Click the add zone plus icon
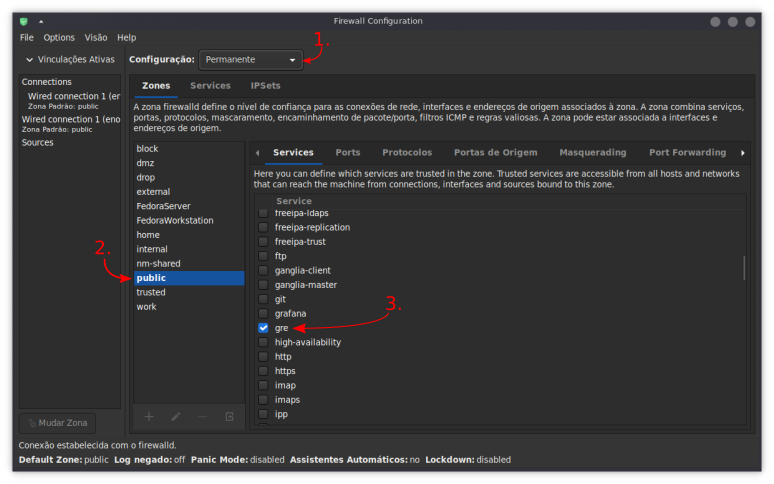 coord(149,417)
